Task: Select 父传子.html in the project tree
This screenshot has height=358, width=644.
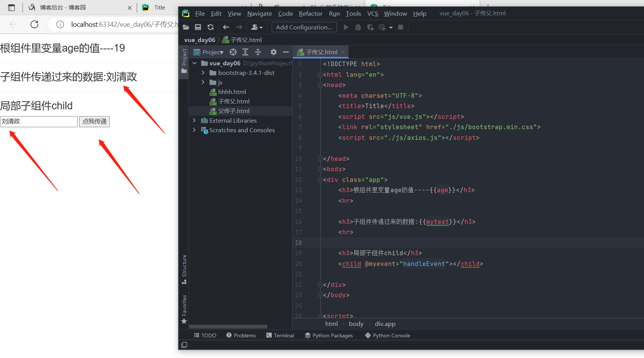Action: tap(234, 111)
